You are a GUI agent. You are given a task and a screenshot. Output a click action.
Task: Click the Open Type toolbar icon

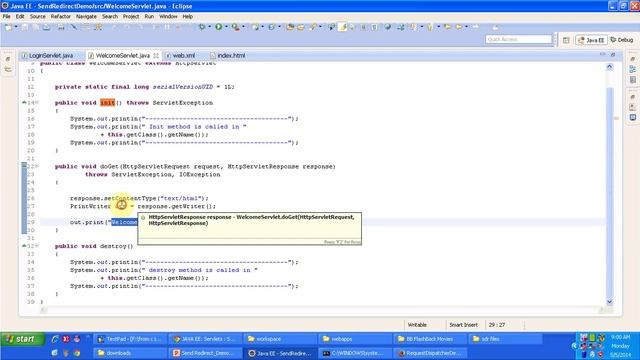click(290, 27)
